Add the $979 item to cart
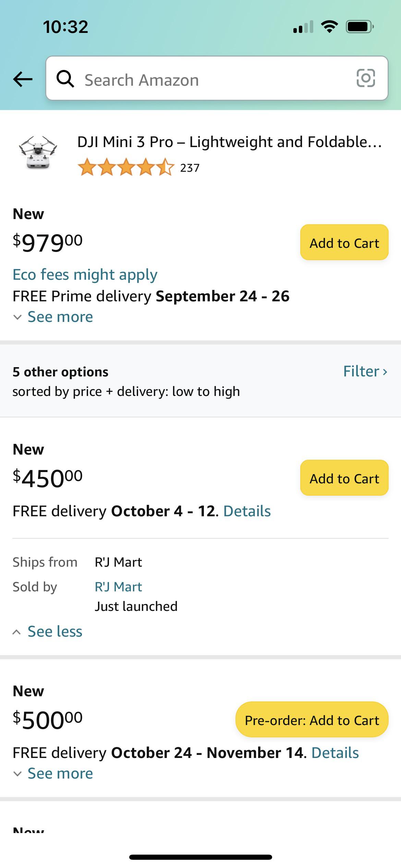 point(344,243)
